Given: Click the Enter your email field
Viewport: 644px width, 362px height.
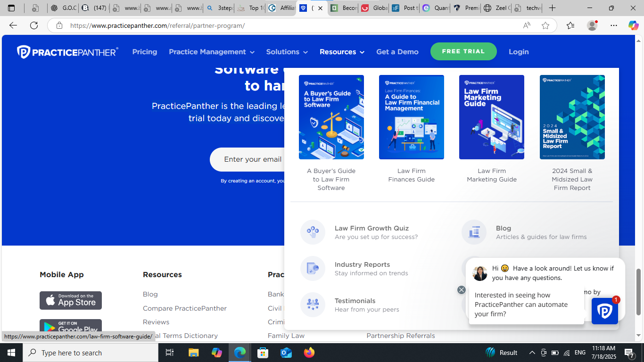Looking at the screenshot, I should tap(247, 159).
